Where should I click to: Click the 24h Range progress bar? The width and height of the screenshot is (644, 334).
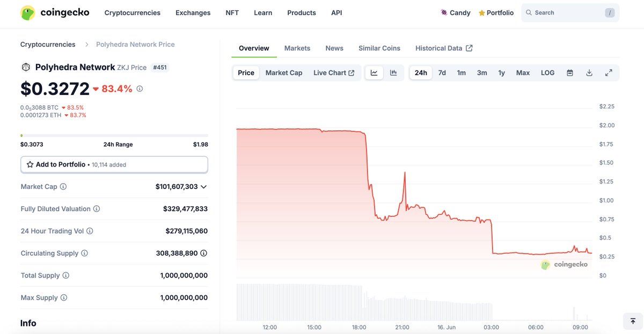114,135
